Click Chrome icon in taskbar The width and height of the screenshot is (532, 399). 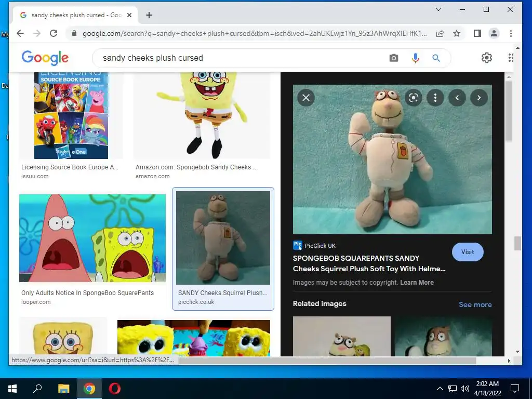coord(89,389)
